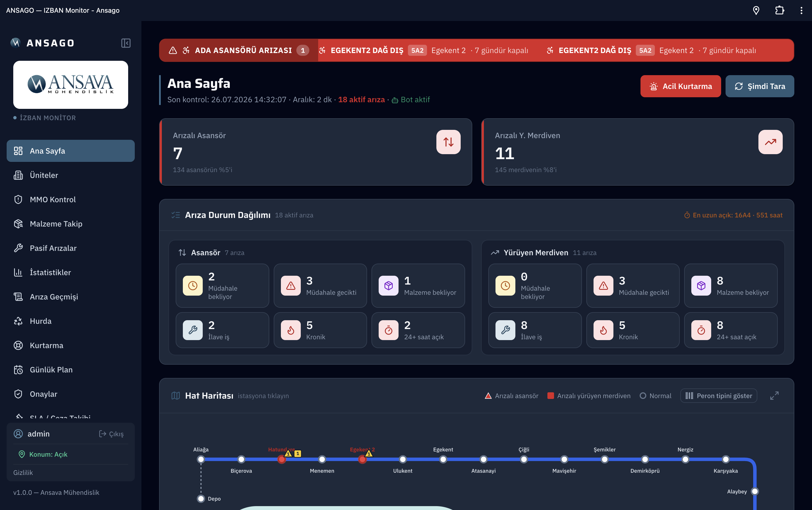Open the three-dot browser menu
The width and height of the screenshot is (812, 510).
click(x=801, y=10)
